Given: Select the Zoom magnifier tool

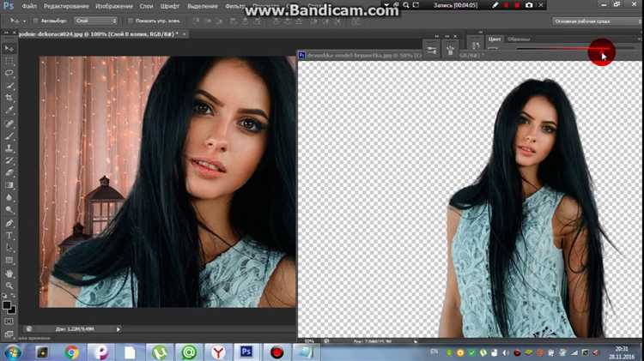Looking at the screenshot, I should point(9,286).
